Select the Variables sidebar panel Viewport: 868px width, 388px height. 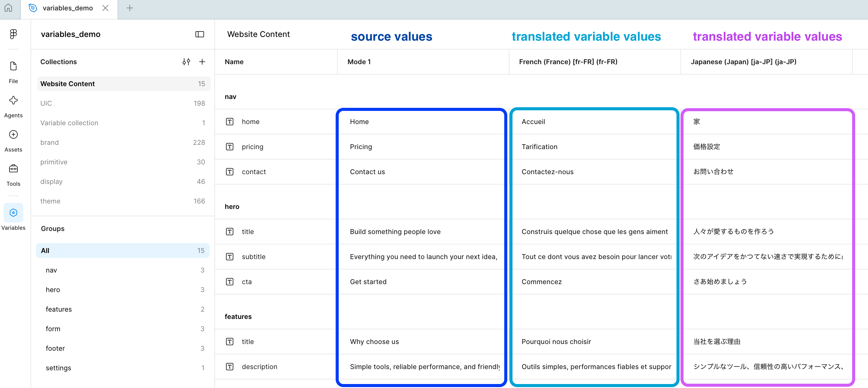pyautogui.click(x=13, y=217)
